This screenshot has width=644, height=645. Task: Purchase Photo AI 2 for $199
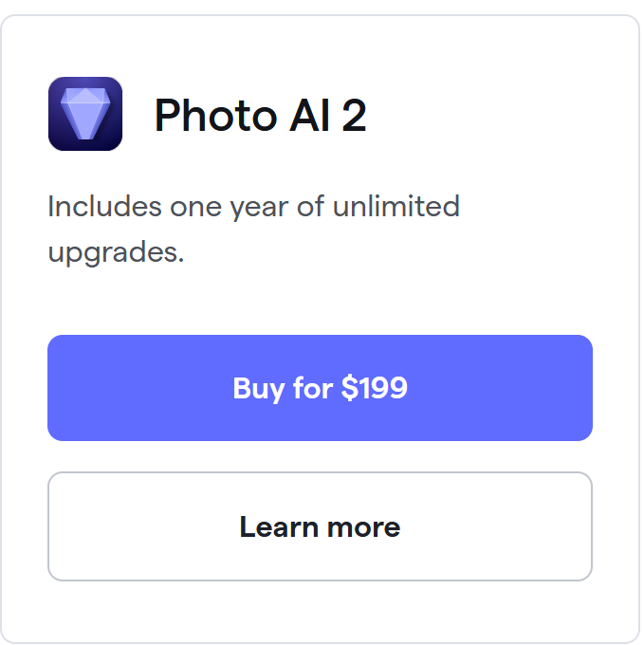pos(320,388)
